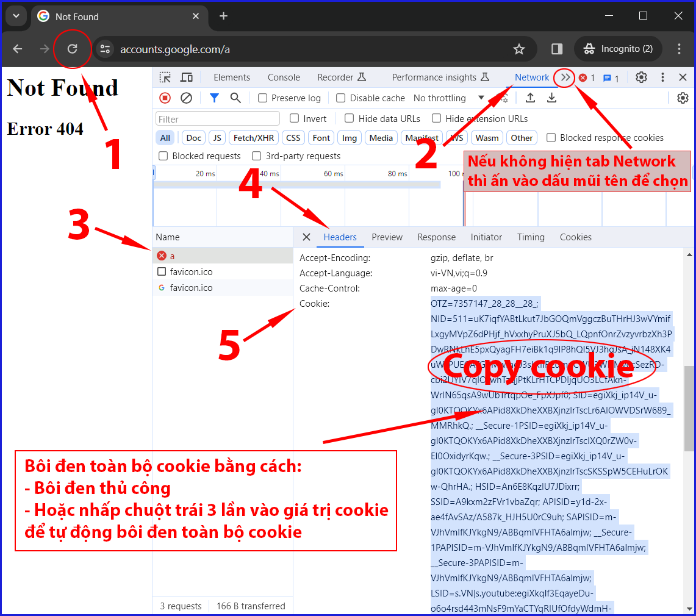Image resolution: width=696 pixels, height=616 pixels.
Task: Select the favicon.ico request with Google icon
Action: (223, 288)
